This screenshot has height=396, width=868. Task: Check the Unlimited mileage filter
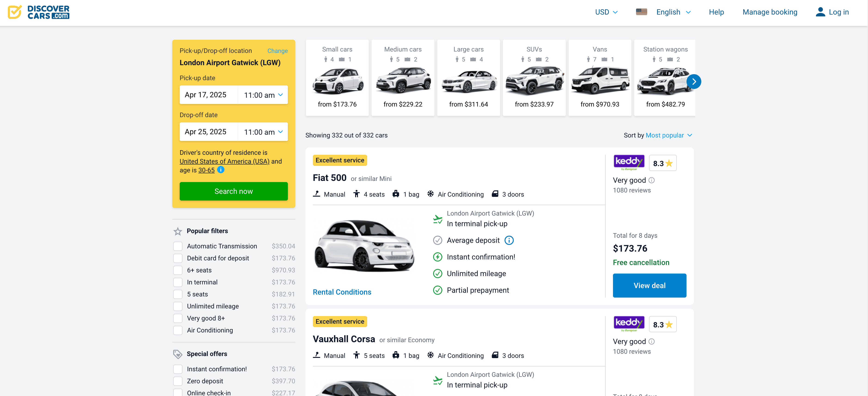(178, 306)
